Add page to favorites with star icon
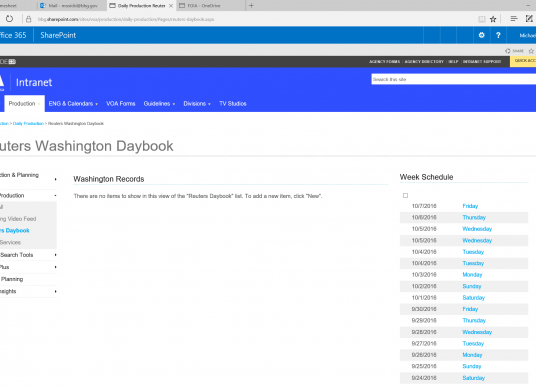 pos(493,19)
